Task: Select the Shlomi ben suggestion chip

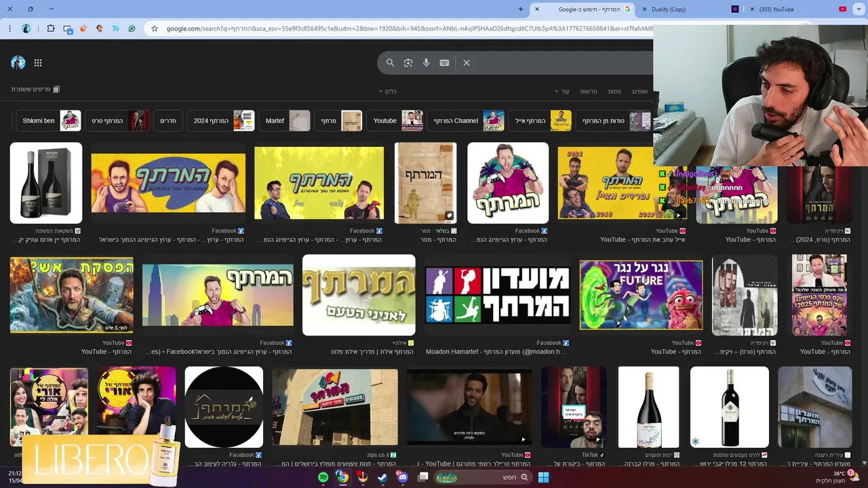Action: coord(48,121)
